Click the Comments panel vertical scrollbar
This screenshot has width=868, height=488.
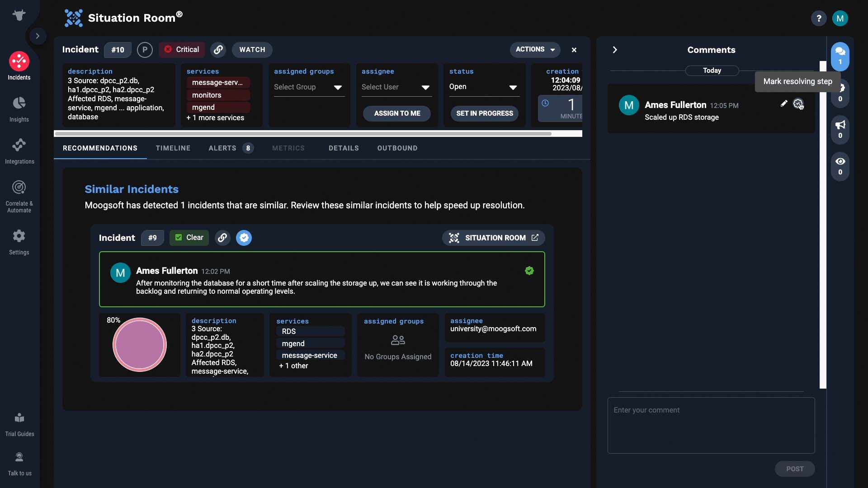pos(823,225)
